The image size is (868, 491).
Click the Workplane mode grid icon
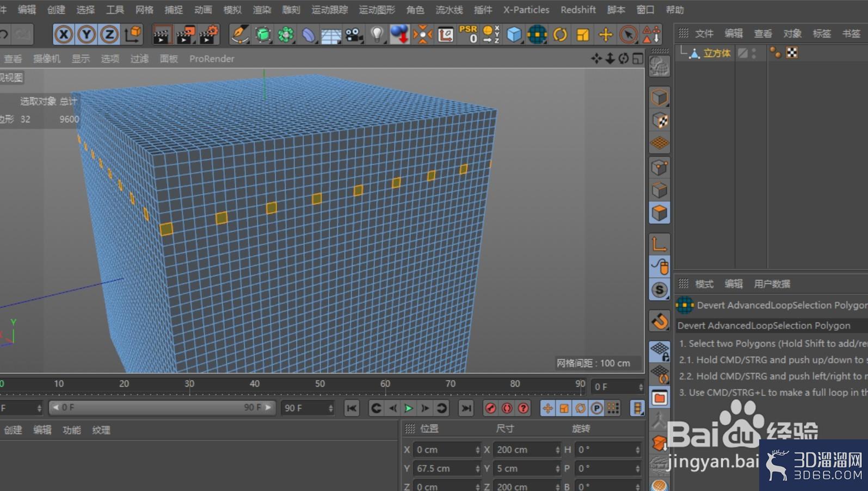(x=659, y=144)
